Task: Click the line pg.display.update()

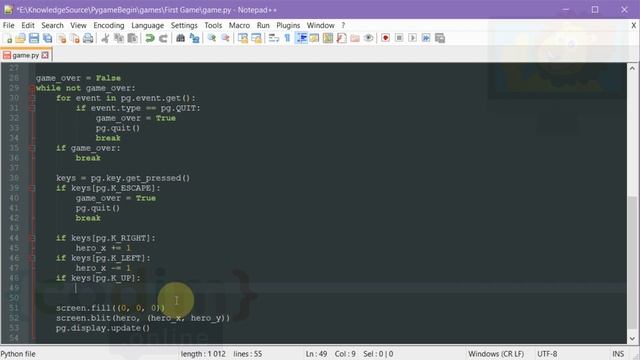Action: tap(103, 328)
